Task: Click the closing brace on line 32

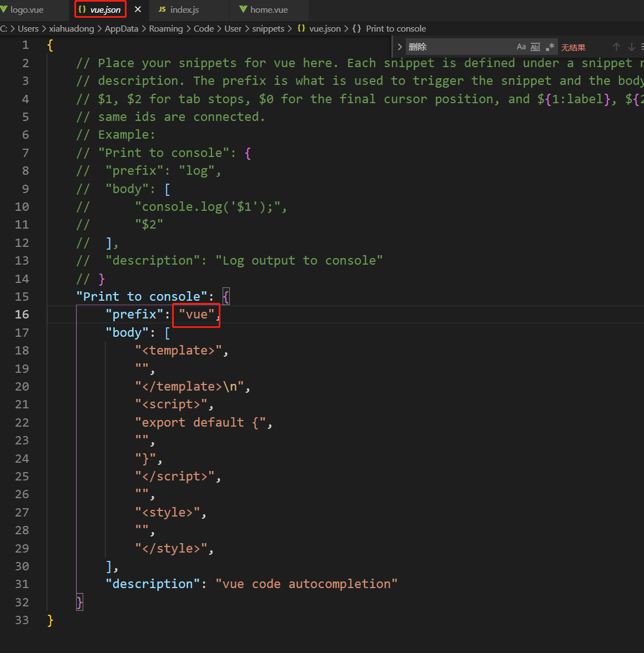Action: click(79, 602)
